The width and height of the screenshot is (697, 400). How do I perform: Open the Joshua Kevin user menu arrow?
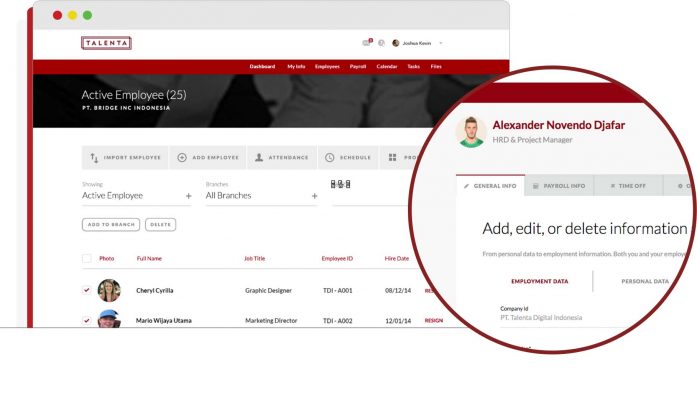(441, 43)
